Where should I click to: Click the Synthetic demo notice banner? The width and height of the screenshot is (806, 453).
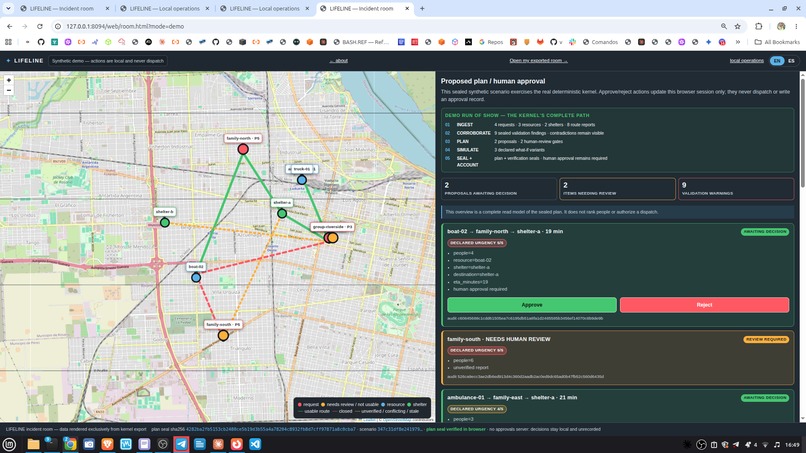coord(108,61)
